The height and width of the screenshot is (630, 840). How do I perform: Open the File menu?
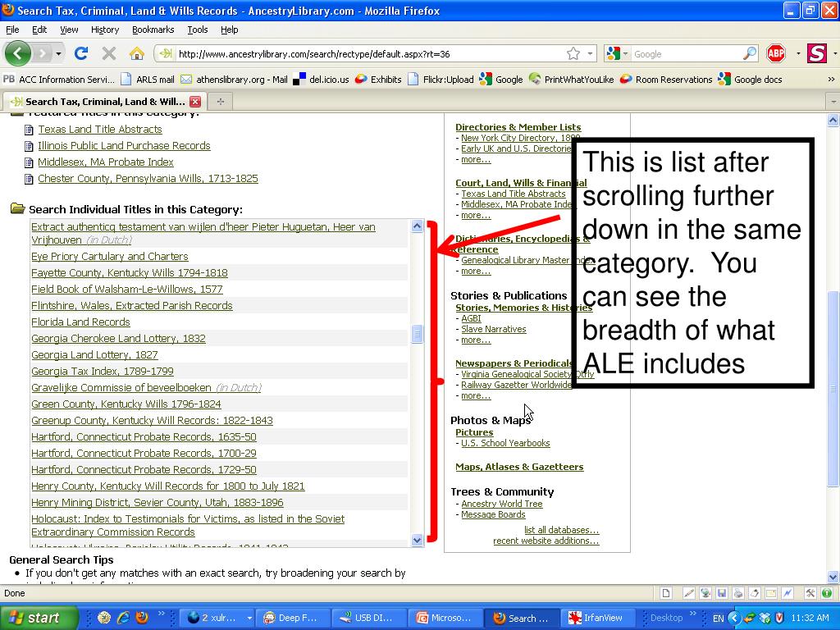pyautogui.click(x=12, y=30)
